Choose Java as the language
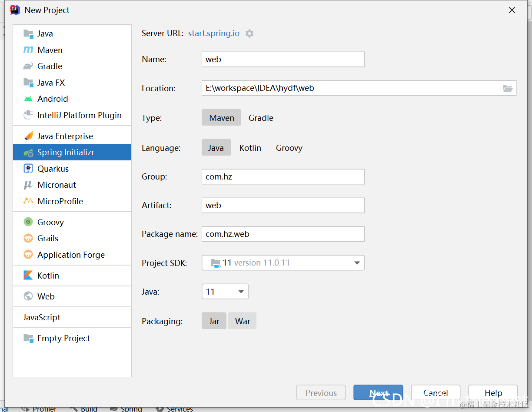 coord(216,148)
